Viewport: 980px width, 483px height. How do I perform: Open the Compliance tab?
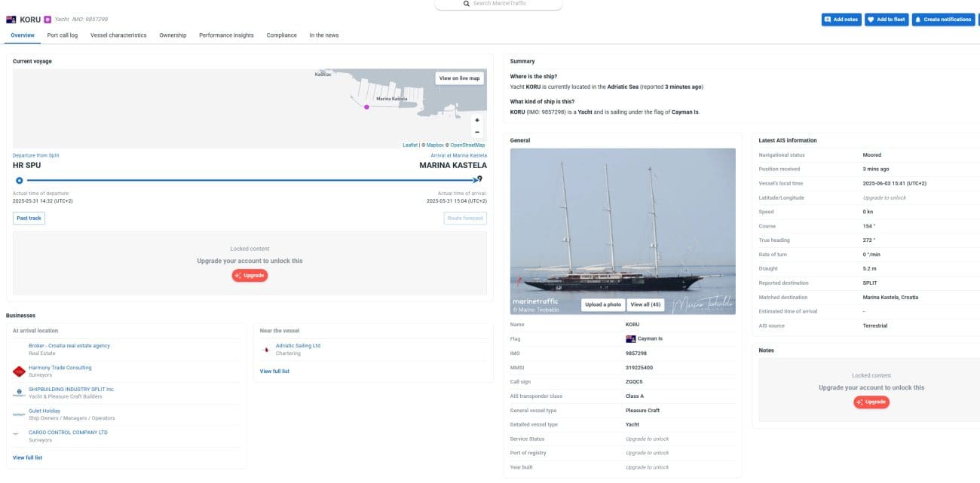[x=281, y=35]
